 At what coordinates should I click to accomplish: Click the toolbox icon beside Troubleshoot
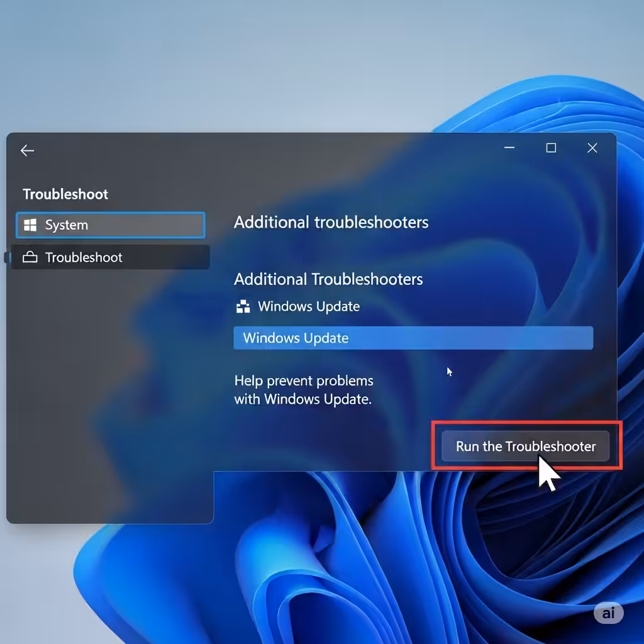(30, 257)
